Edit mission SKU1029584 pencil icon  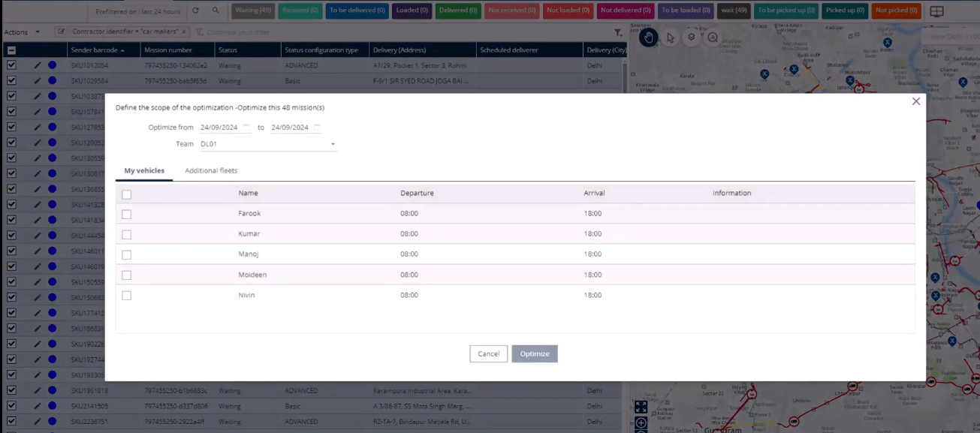click(x=38, y=80)
